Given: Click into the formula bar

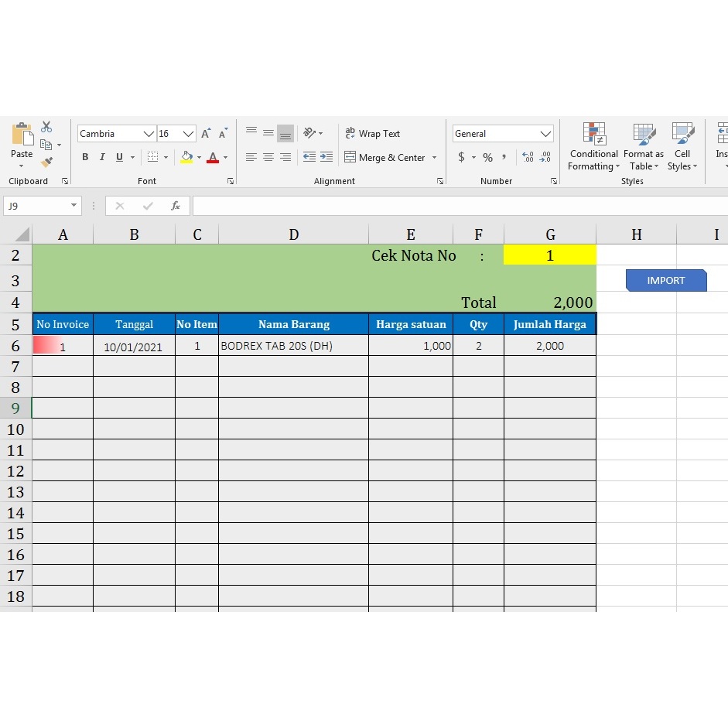Looking at the screenshot, I should [x=460, y=206].
